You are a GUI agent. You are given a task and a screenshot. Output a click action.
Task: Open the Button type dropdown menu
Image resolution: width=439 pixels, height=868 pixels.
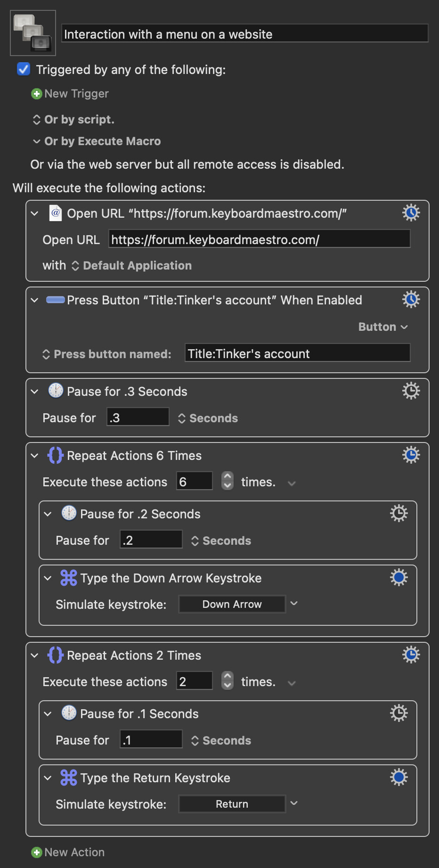pos(383,327)
